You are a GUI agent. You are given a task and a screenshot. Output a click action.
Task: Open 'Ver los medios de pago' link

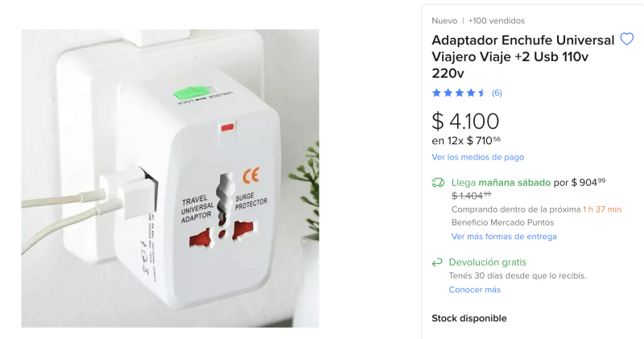pos(477,157)
